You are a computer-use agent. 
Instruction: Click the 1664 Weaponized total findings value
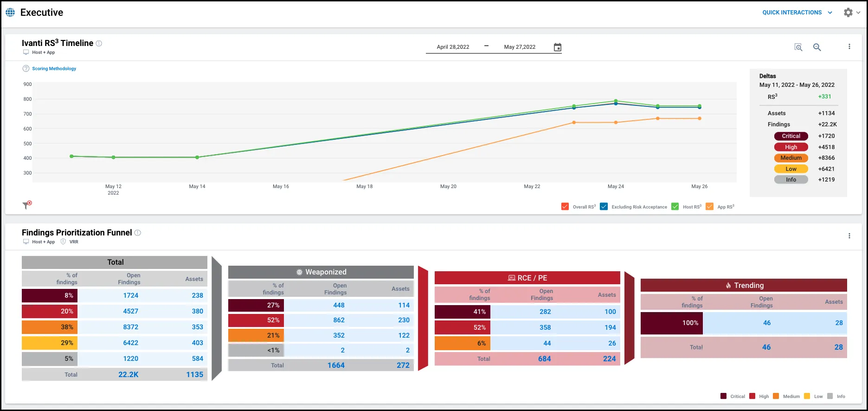(336, 365)
